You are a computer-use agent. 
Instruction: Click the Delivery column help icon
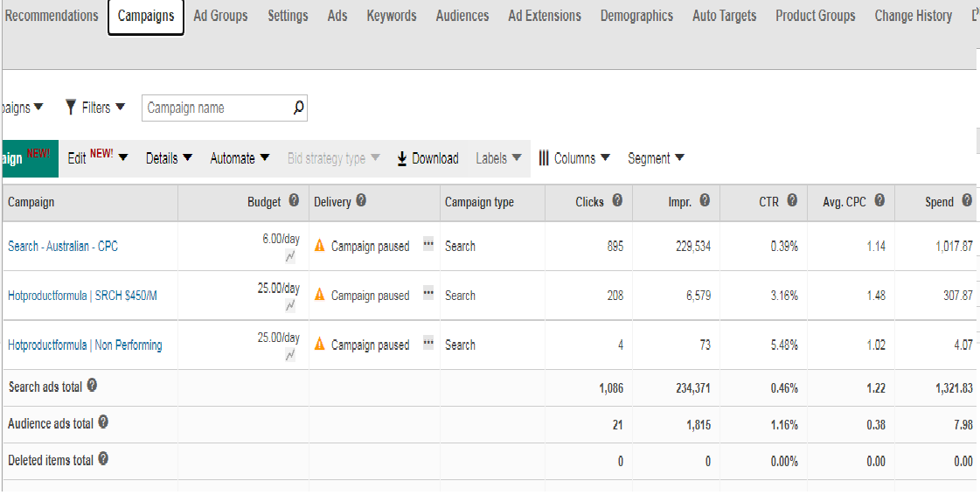tap(361, 201)
